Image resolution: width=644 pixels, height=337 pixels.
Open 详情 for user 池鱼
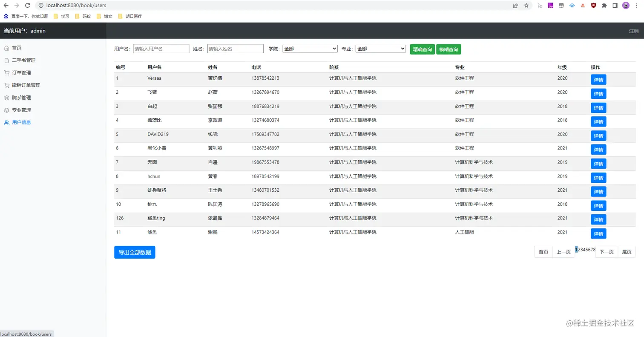point(598,233)
